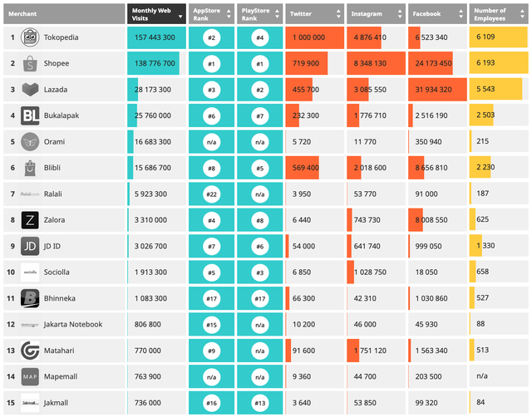Click the Orami butterfly logo icon
532x417 pixels.
pos(30,142)
